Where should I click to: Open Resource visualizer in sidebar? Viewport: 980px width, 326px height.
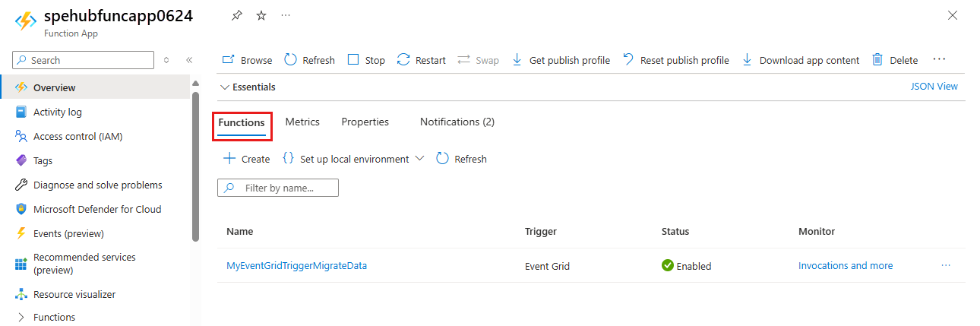click(x=74, y=294)
